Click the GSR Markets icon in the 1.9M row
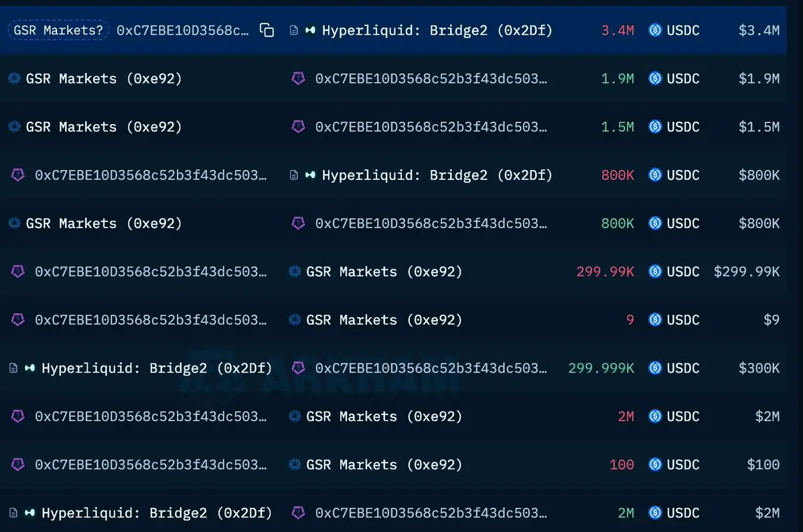The width and height of the screenshot is (803, 532). [x=14, y=78]
